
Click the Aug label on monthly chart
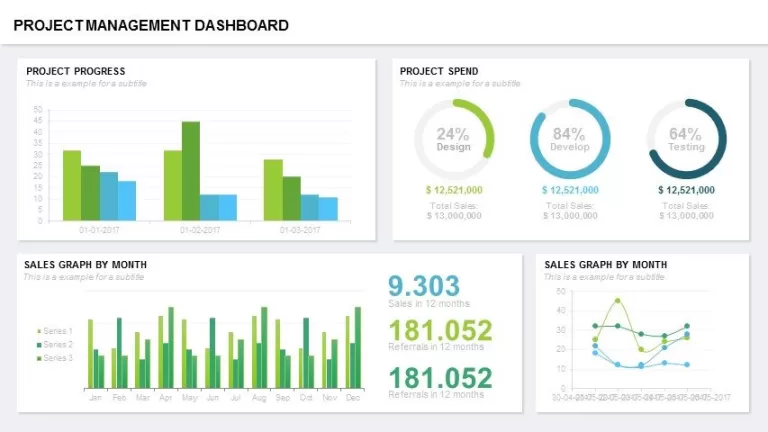pyautogui.click(x=259, y=398)
